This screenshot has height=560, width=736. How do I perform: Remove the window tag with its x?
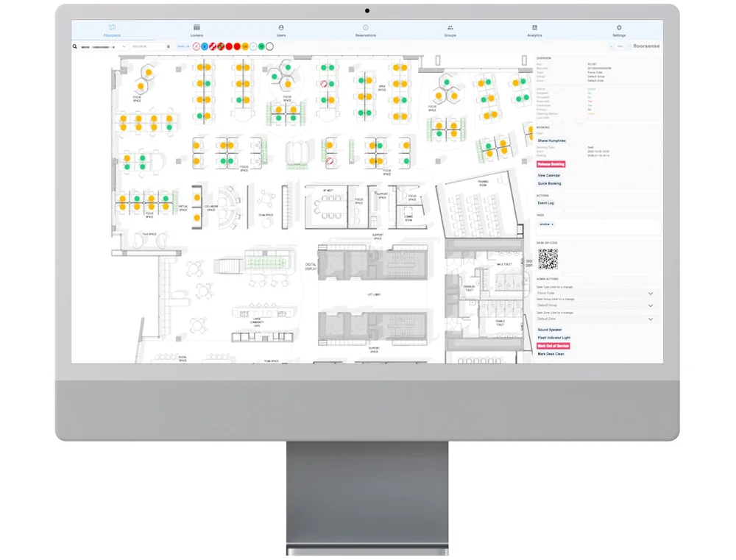tap(552, 224)
